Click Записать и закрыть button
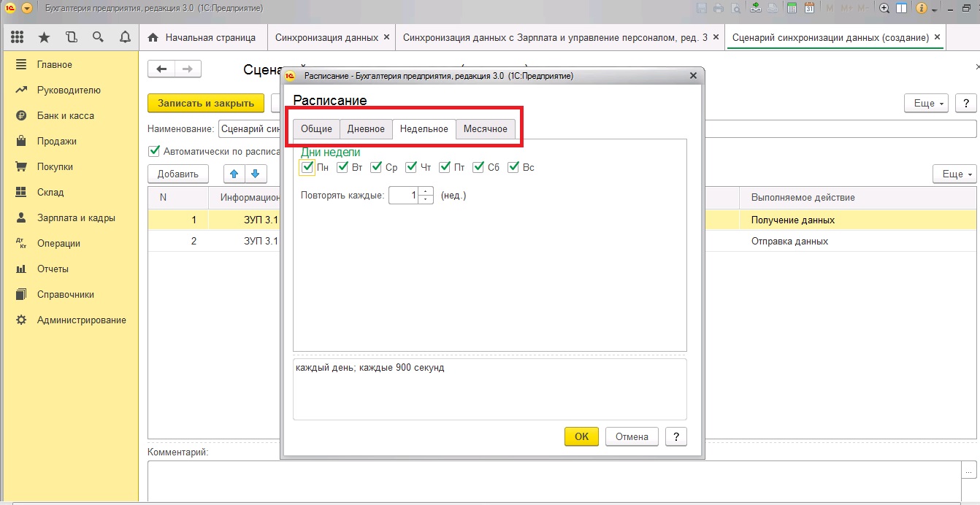Image resolution: width=980 pixels, height=505 pixels. (x=206, y=103)
